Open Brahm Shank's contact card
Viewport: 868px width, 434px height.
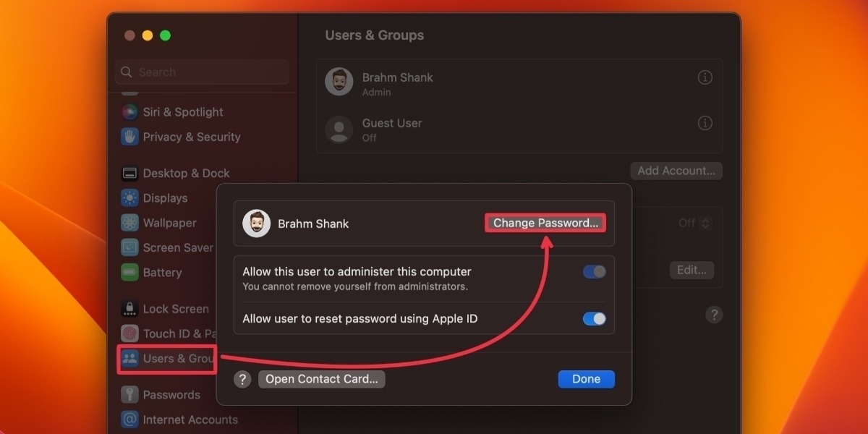321,379
